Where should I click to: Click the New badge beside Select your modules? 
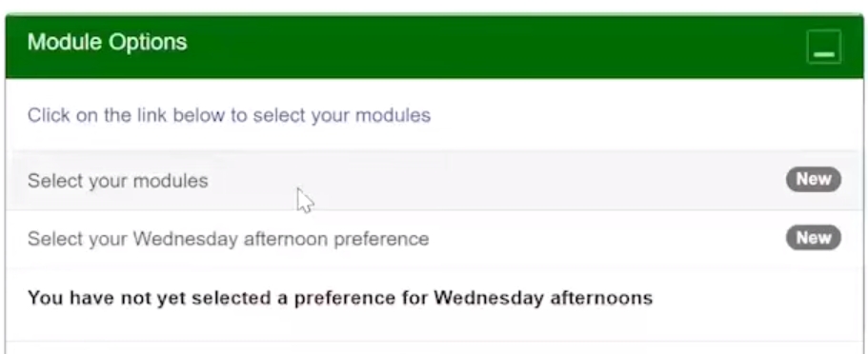[x=813, y=179]
